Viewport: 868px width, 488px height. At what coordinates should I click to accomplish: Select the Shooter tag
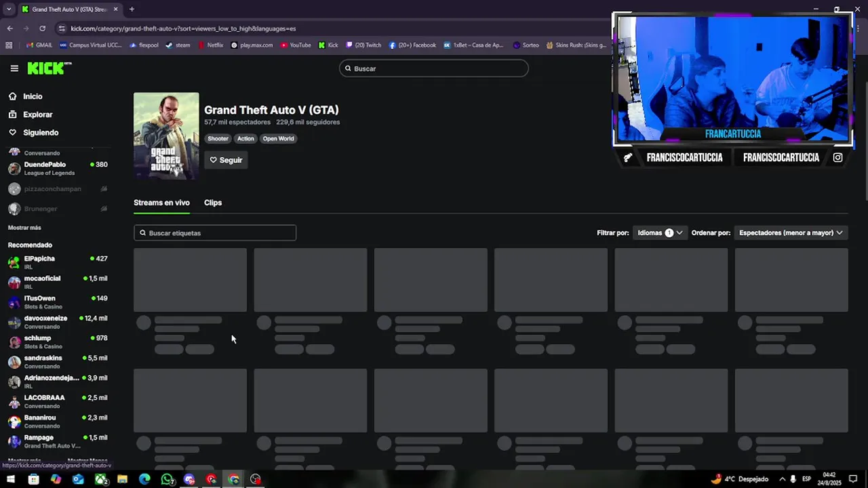(x=218, y=138)
